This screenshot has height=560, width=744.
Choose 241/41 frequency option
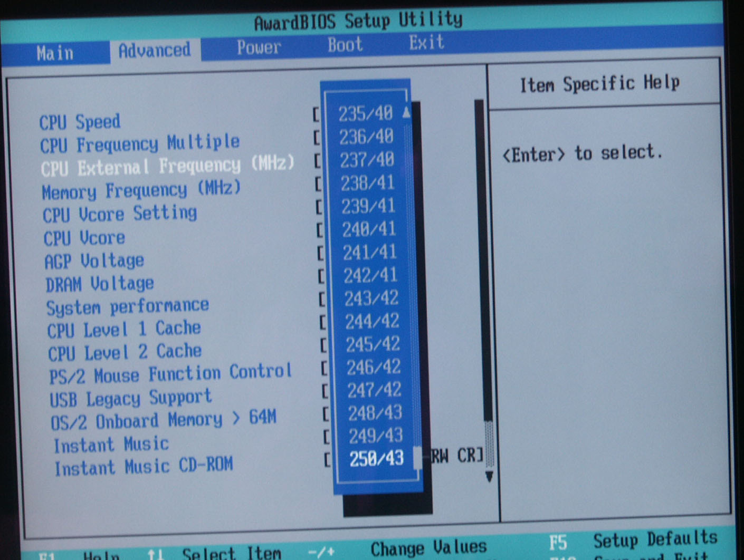point(370,253)
